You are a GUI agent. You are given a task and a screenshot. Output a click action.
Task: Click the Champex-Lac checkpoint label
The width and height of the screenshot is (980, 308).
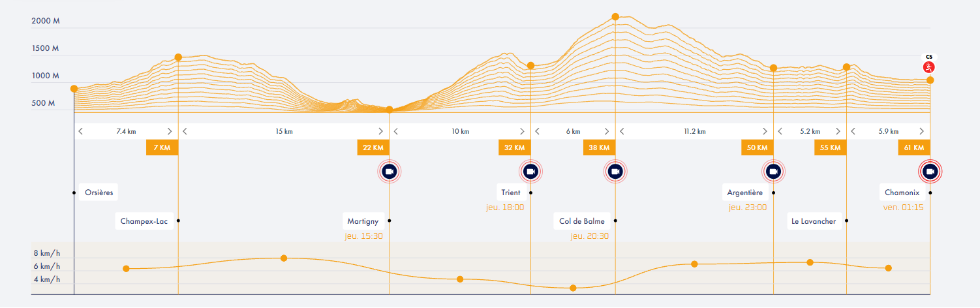click(x=144, y=221)
